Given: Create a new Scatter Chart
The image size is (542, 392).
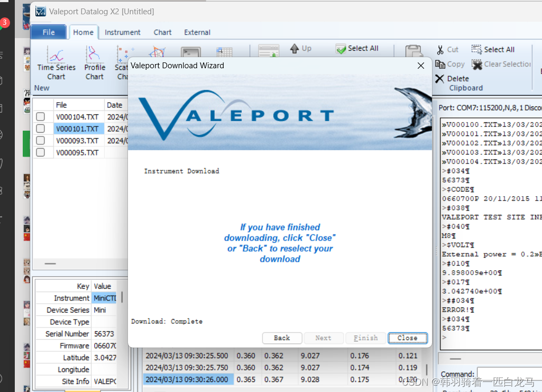Looking at the screenshot, I should (122, 63).
